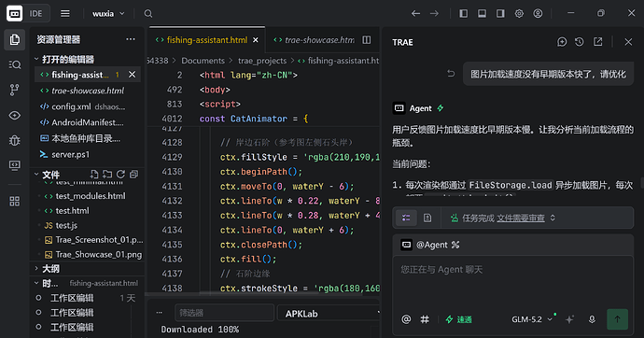The width and height of the screenshot is (644, 338).
Task: Start voice input with microphone icon
Action: click(x=592, y=319)
